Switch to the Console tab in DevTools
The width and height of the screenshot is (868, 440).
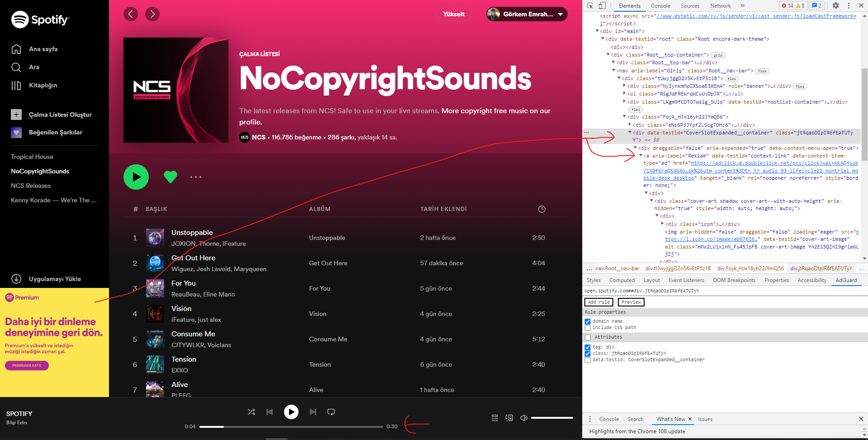click(x=660, y=6)
